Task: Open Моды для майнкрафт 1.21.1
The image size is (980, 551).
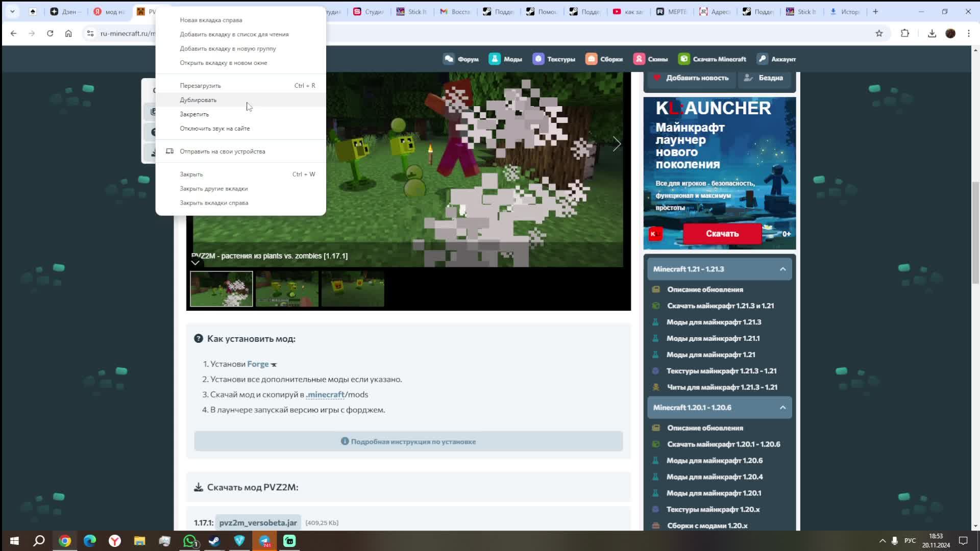Action: [713, 338]
